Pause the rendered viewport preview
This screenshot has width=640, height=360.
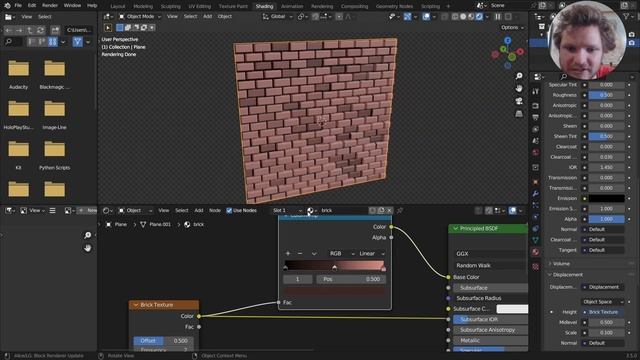[498, 17]
